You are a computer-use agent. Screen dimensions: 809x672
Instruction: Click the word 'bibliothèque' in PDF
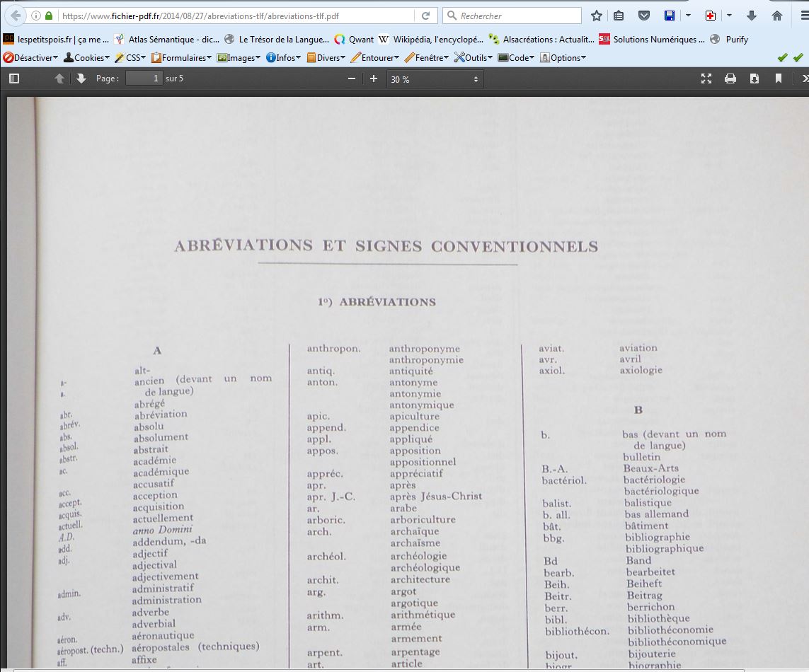coord(658,618)
